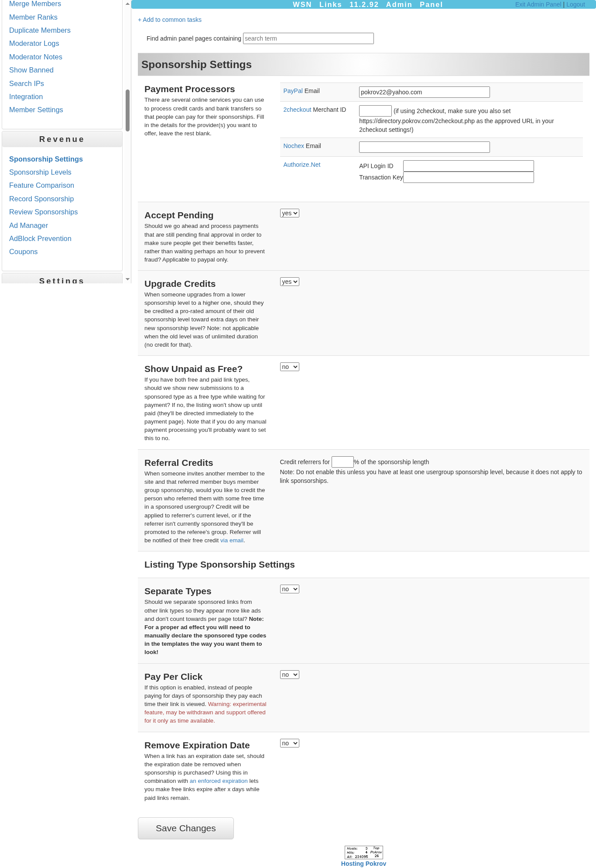Viewport: 596px width, 868px height.
Task: Open Member Ranks page
Action: tap(33, 17)
